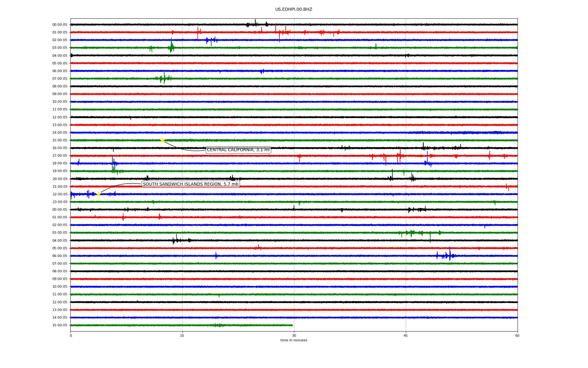The image size is (588, 368).
Task: Click the first 00:00:05 row label at top
Action: pyautogui.click(x=60, y=25)
